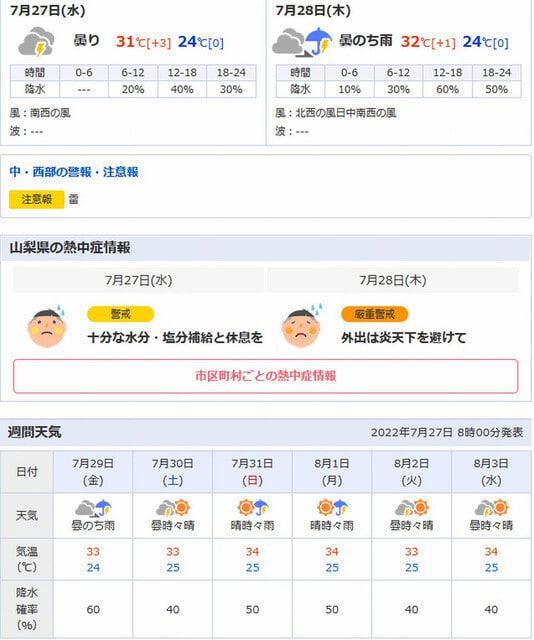Click the 山梨県の熱中症情報 section heading

(x=70, y=247)
